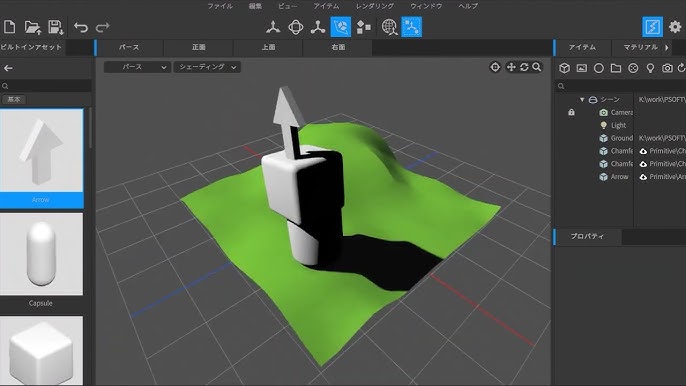Open a file using the folder icon
The width and height of the screenshot is (686, 386).
point(32,27)
